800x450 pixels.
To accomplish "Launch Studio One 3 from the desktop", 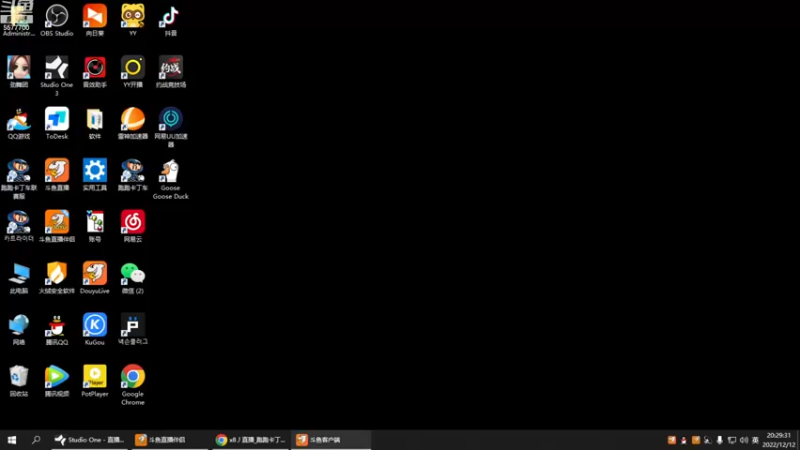I will (x=57, y=76).
